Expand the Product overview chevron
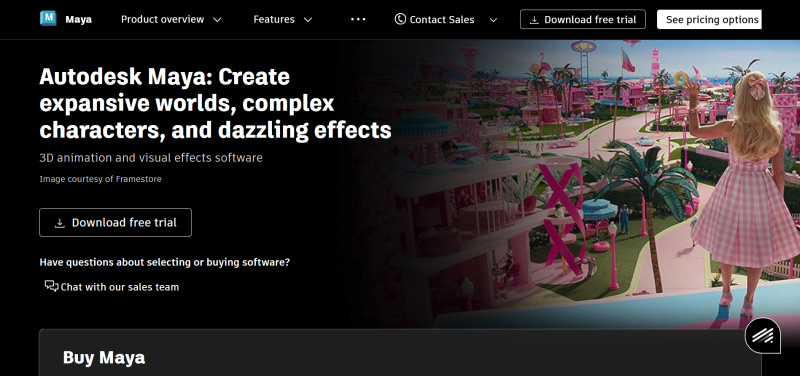800x376 pixels. tap(217, 20)
